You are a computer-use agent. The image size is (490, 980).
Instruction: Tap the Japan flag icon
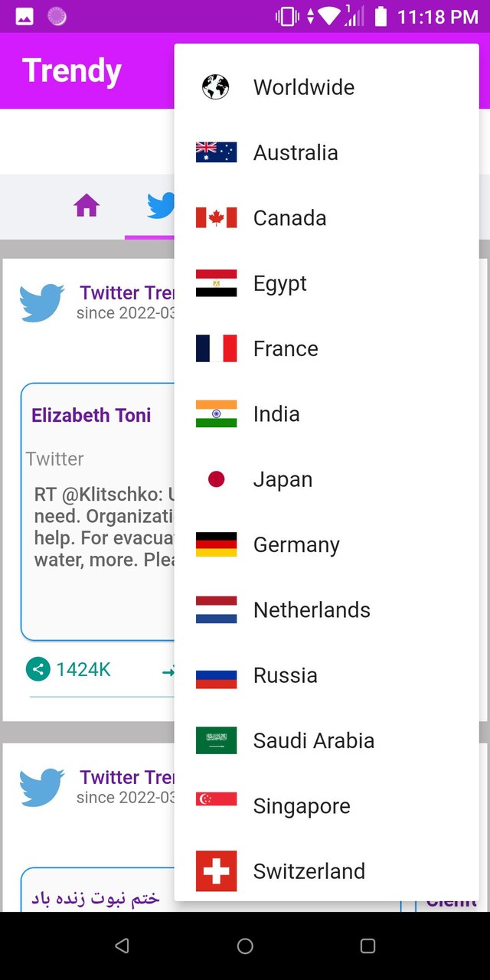pyautogui.click(x=216, y=479)
